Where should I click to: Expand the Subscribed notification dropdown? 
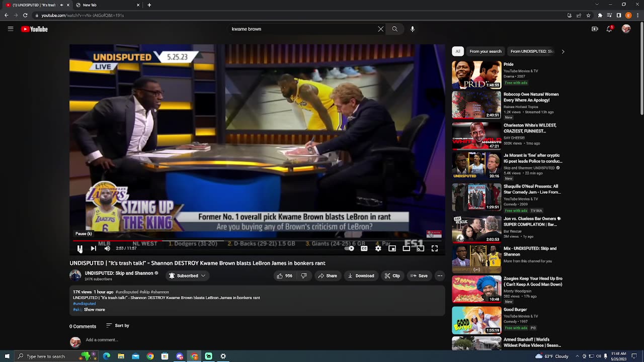pos(187,276)
